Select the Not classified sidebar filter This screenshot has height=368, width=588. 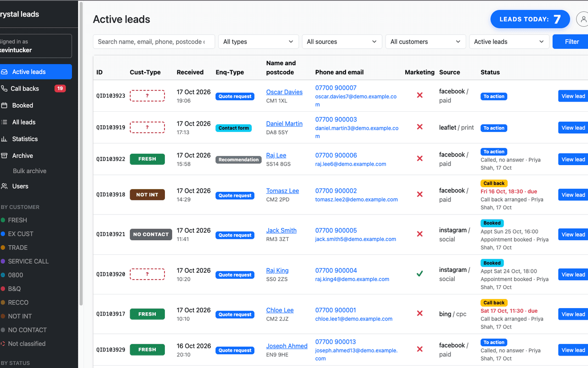(x=26, y=344)
